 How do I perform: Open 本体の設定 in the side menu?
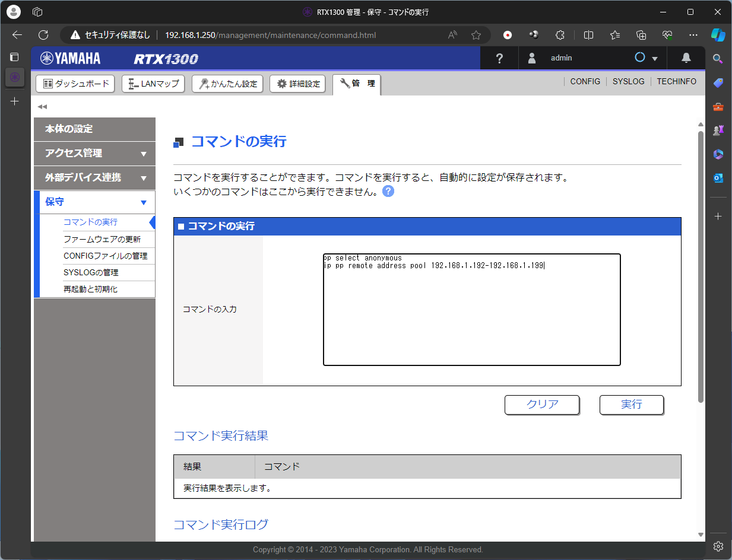point(94,129)
